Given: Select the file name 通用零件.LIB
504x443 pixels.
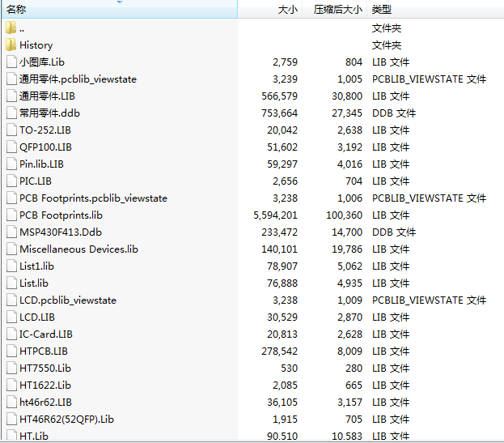Looking at the screenshot, I should point(47,96).
